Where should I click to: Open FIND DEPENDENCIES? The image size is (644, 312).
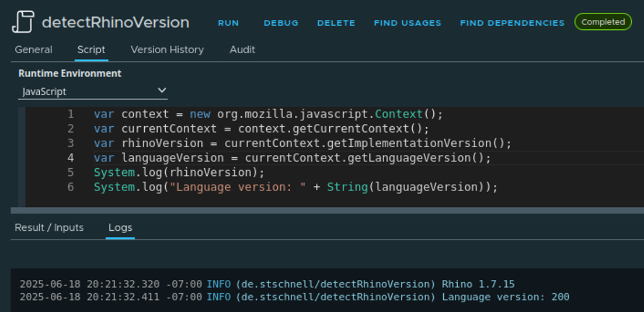pyautogui.click(x=512, y=23)
